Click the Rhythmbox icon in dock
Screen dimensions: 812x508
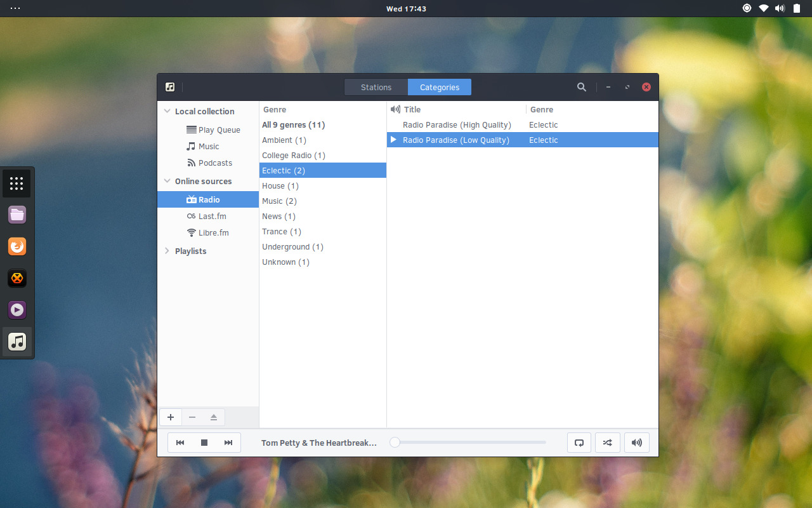[17, 342]
